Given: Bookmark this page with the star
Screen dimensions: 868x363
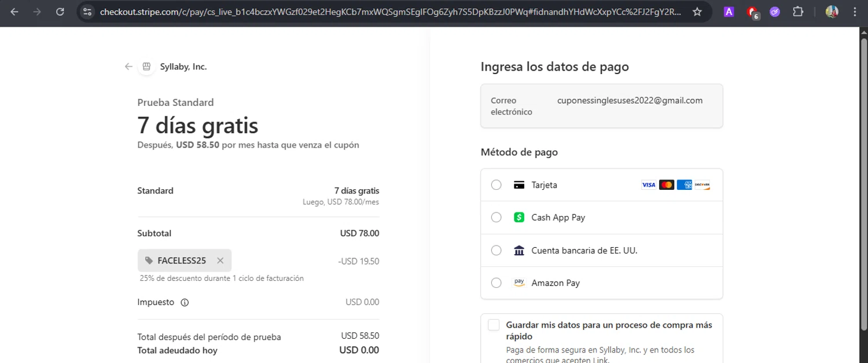Looking at the screenshot, I should [697, 12].
